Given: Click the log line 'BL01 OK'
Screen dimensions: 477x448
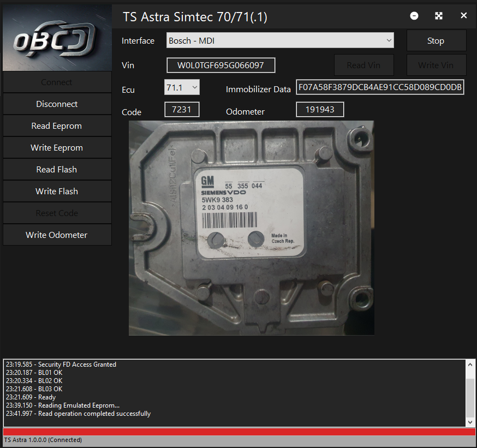Looking at the screenshot, I should coord(34,373).
